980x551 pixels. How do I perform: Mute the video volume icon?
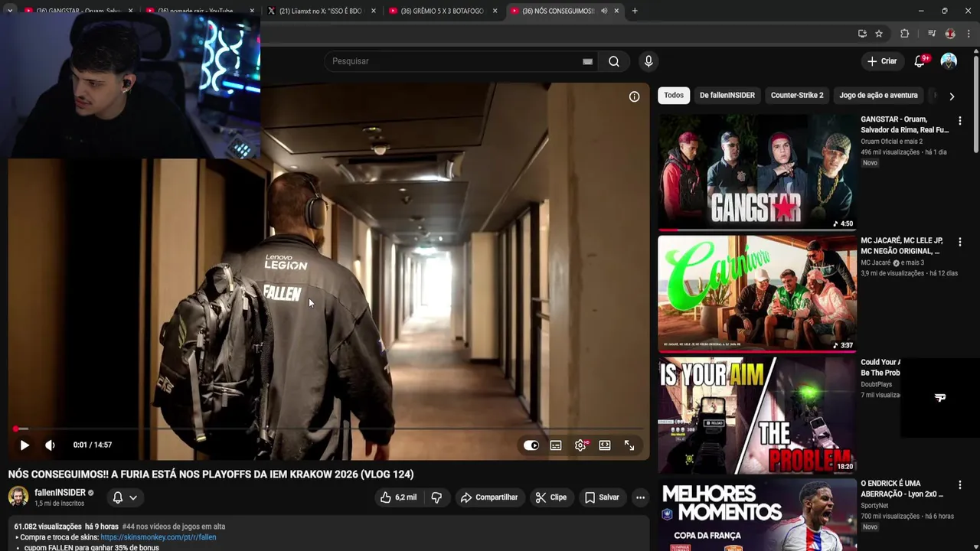50,445
